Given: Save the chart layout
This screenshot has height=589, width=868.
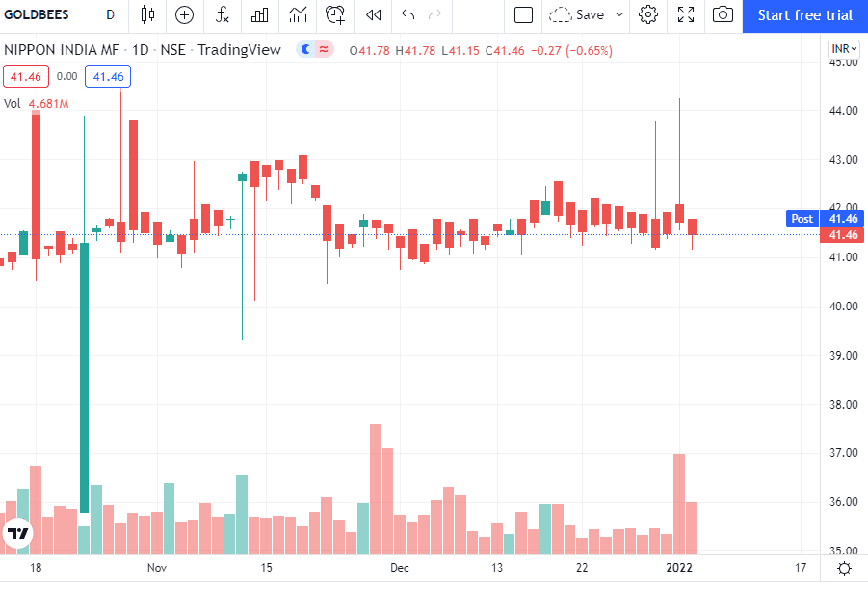Looking at the screenshot, I should [576, 14].
